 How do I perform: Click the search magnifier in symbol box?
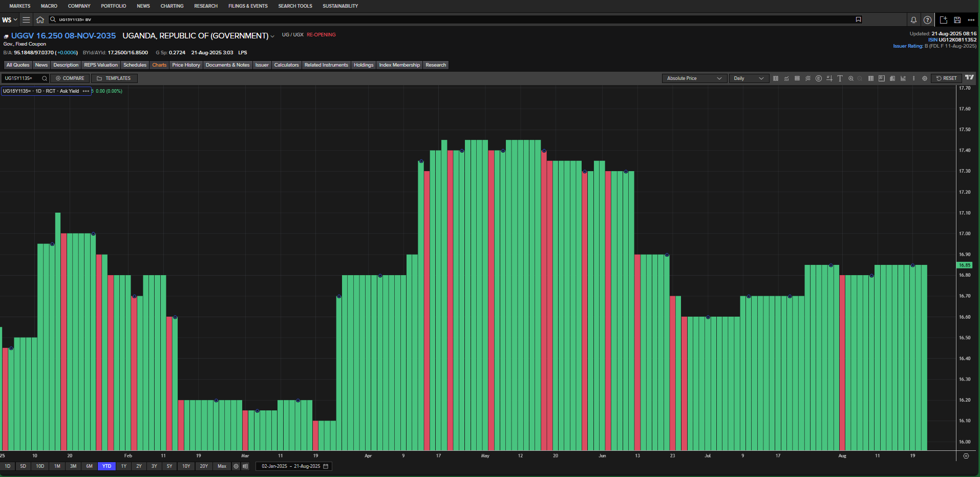click(x=45, y=78)
